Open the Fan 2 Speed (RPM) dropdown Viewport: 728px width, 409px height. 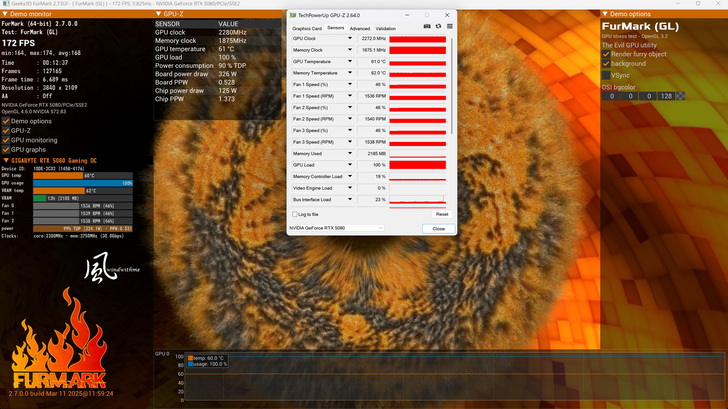(x=350, y=119)
